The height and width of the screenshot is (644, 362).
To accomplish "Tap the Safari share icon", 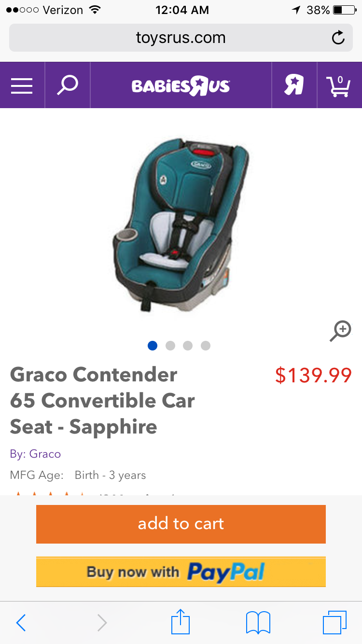I will 181,622.
